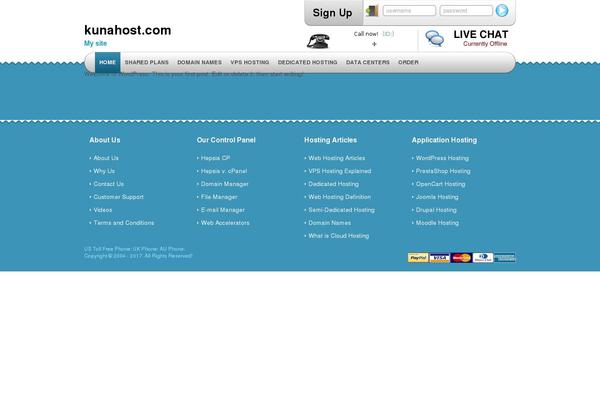The height and width of the screenshot is (400, 600).
Task: Open Videos footer link
Action: 103,210
